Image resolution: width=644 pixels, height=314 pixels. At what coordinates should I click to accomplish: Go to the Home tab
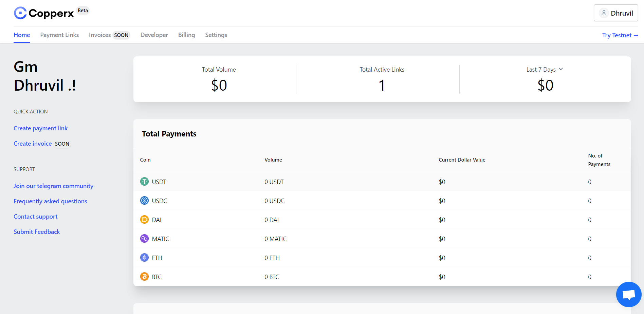point(22,35)
